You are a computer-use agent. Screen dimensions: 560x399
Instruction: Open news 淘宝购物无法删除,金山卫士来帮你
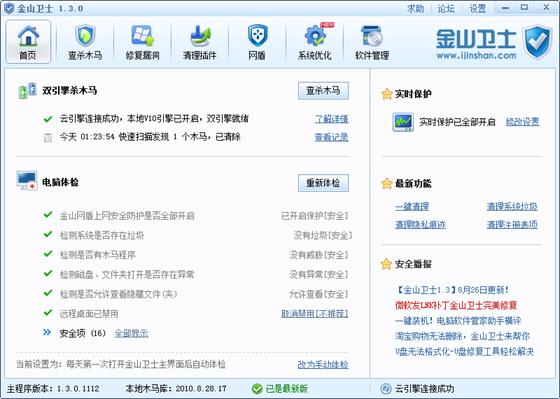[462, 336]
